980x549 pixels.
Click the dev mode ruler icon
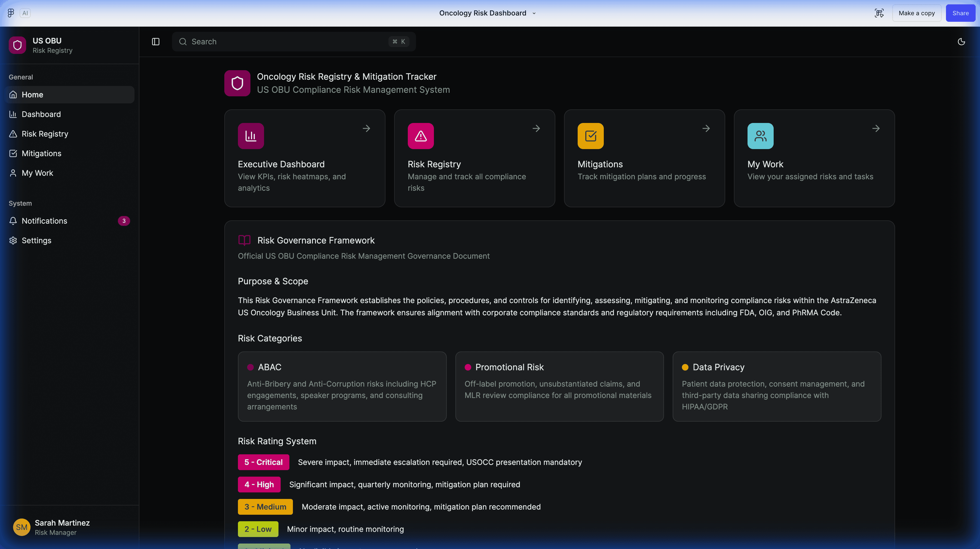(x=879, y=13)
